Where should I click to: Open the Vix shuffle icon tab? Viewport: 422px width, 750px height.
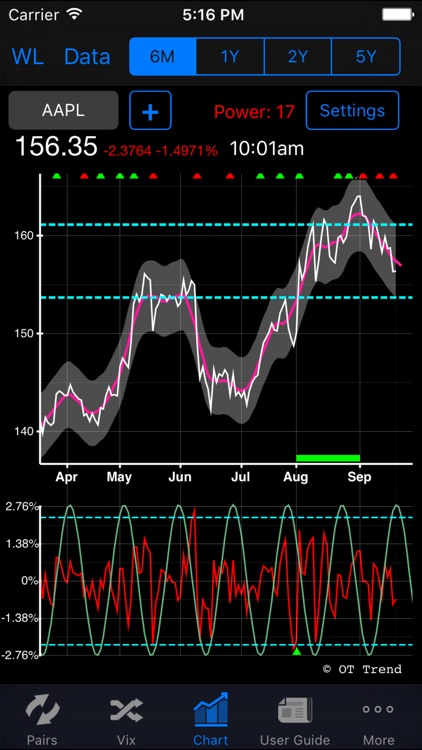pos(126,709)
